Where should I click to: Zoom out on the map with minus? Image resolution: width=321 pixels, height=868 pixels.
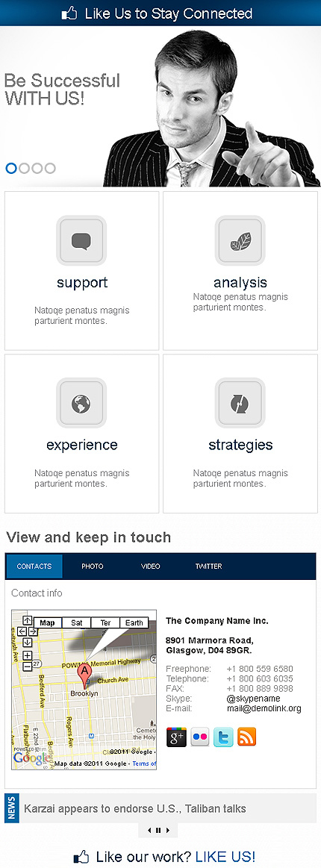[28, 665]
